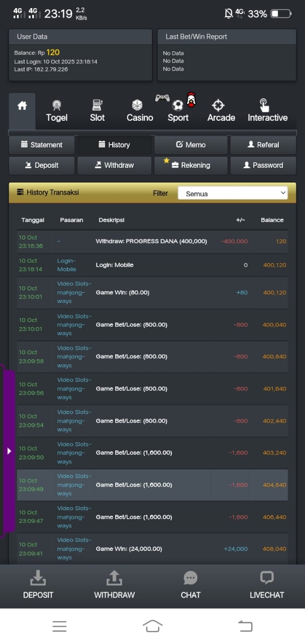The height and width of the screenshot is (644, 305).
Task: Tap the bottom Withdraw upload icon
Action: pos(114,584)
